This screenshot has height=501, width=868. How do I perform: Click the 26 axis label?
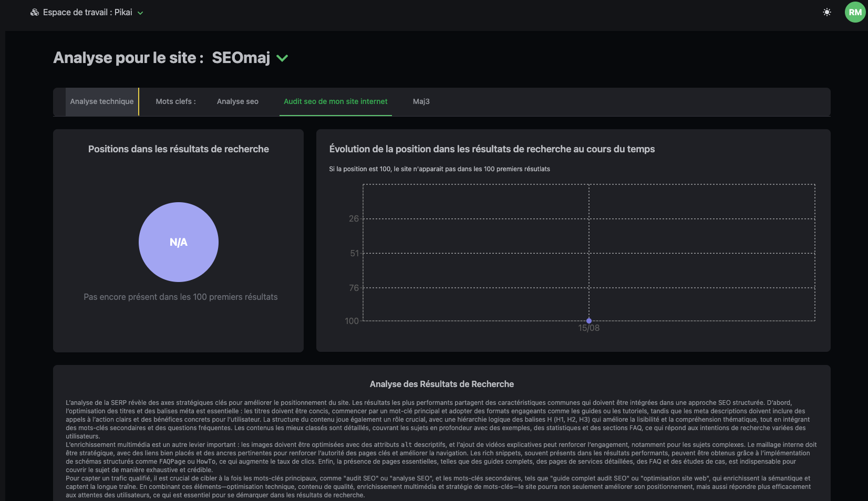point(354,218)
